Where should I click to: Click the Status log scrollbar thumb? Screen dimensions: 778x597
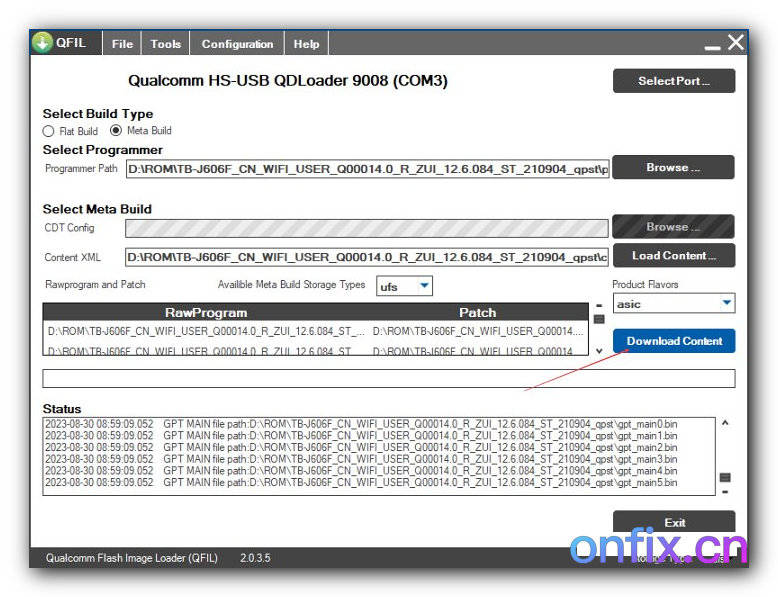[x=725, y=477]
